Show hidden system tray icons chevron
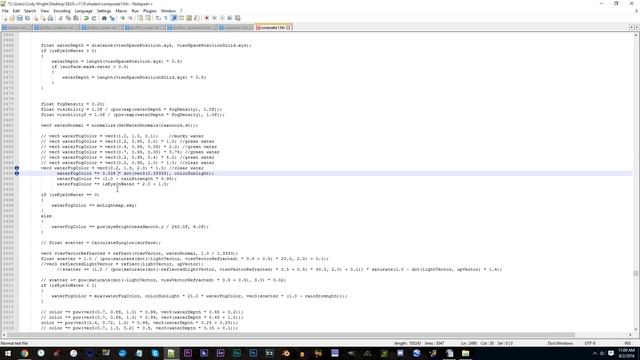This screenshot has height=360, width=640. point(594,353)
